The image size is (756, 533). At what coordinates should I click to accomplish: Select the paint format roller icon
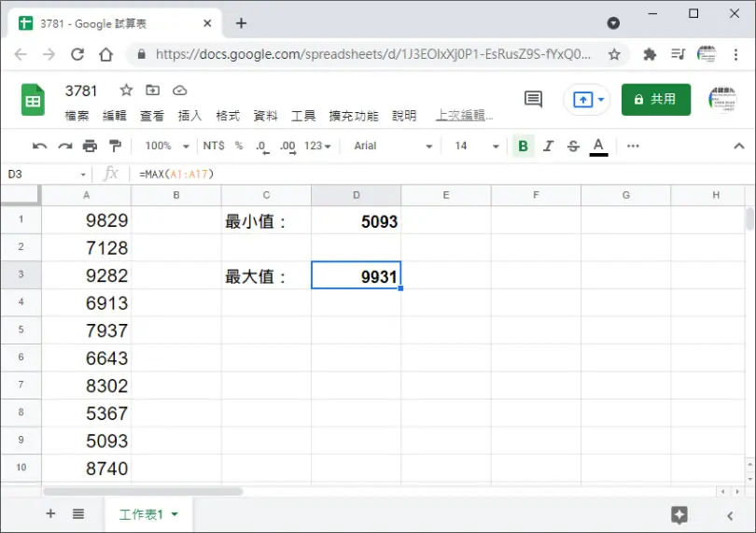115,146
